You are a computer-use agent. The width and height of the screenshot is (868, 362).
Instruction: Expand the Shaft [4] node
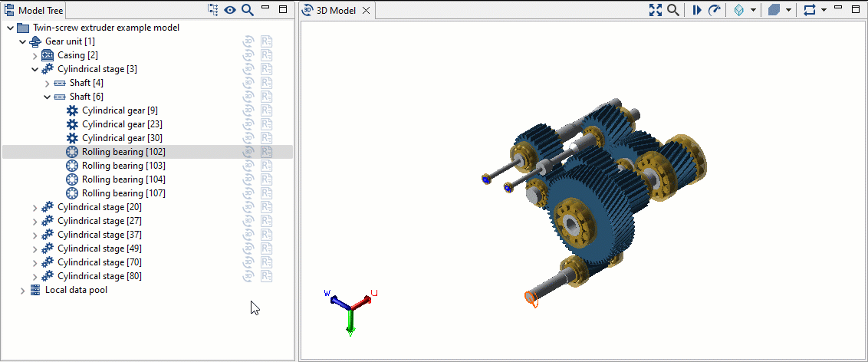click(x=47, y=83)
